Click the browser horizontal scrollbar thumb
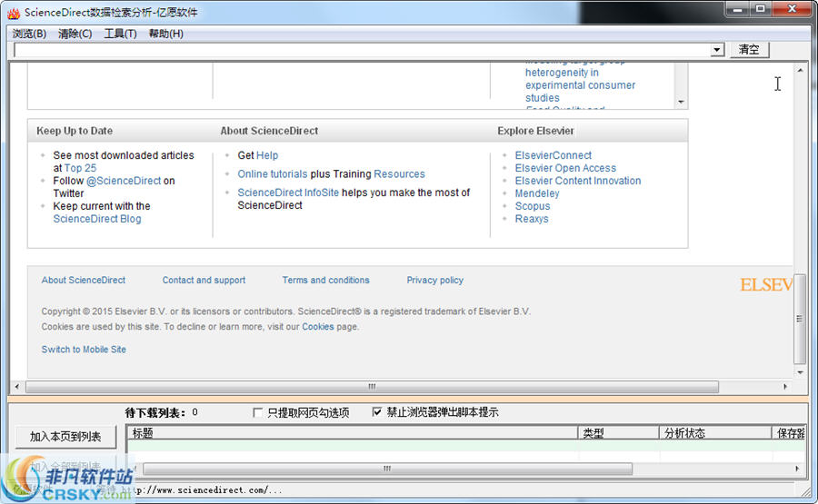The width and height of the screenshot is (818, 504). (372, 387)
